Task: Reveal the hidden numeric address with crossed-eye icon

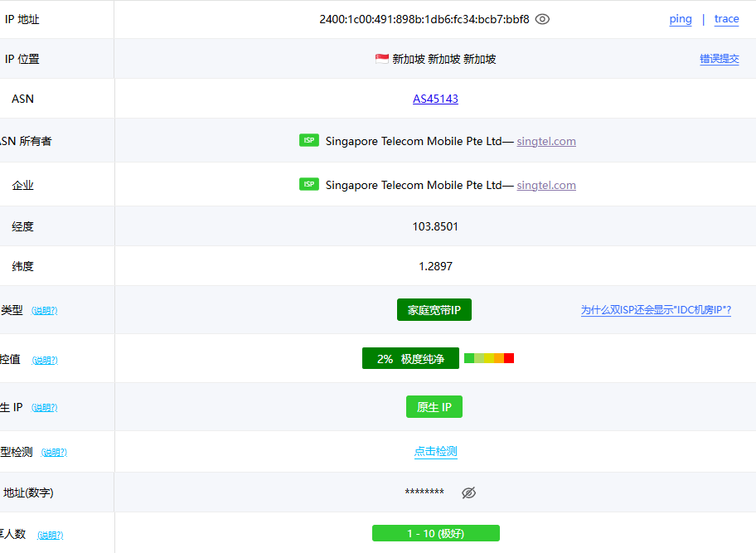Action: click(x=468, y=492)
